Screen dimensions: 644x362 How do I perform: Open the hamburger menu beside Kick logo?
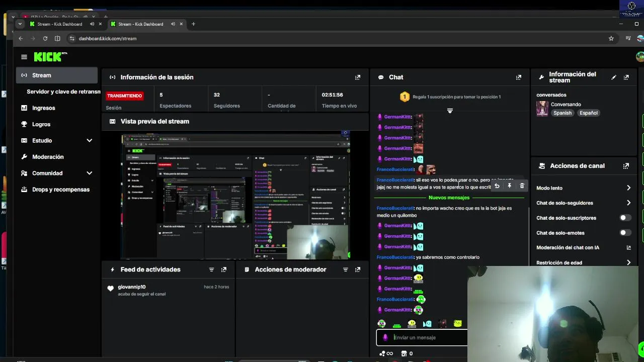pos(24,57)
